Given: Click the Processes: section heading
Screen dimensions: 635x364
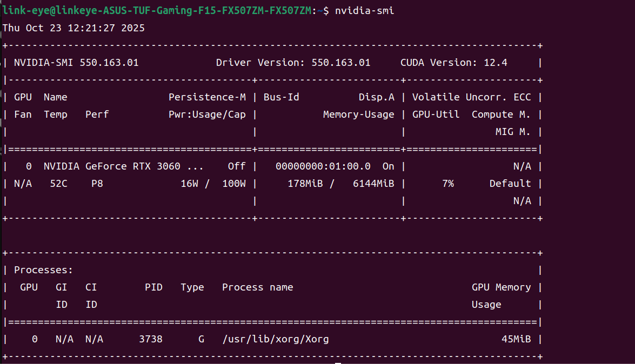Looking at the screenshot, I should click(x=43, y=270).
